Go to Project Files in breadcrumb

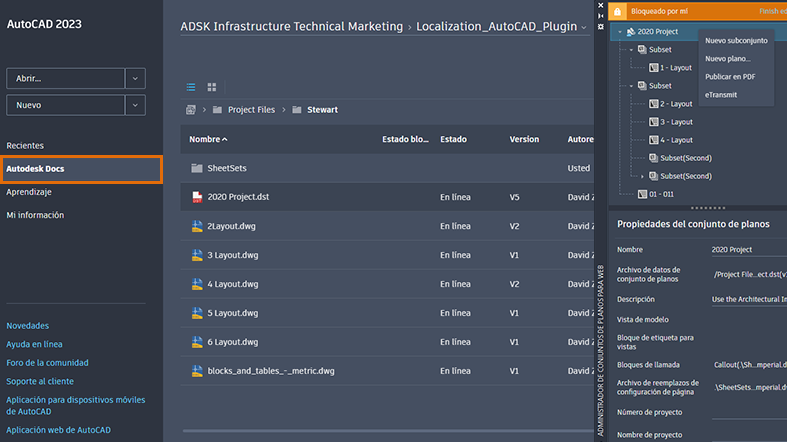(x=250, y=109)
